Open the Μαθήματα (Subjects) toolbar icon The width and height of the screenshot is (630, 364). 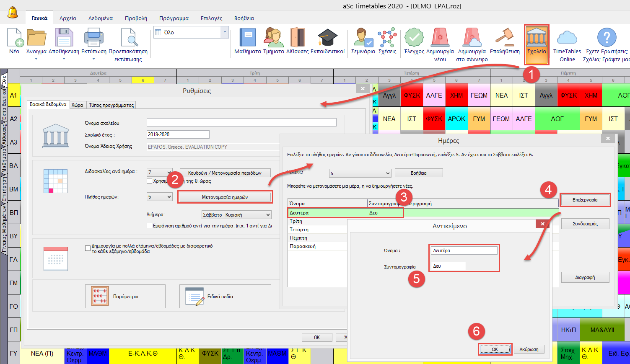247,41
